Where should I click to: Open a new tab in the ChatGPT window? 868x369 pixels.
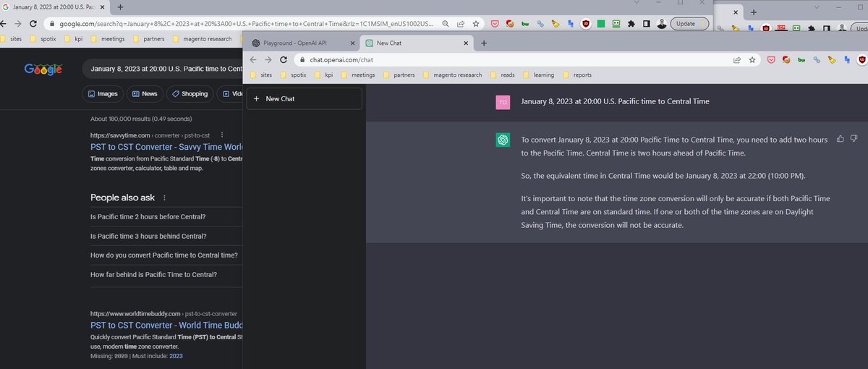(484, 43)
